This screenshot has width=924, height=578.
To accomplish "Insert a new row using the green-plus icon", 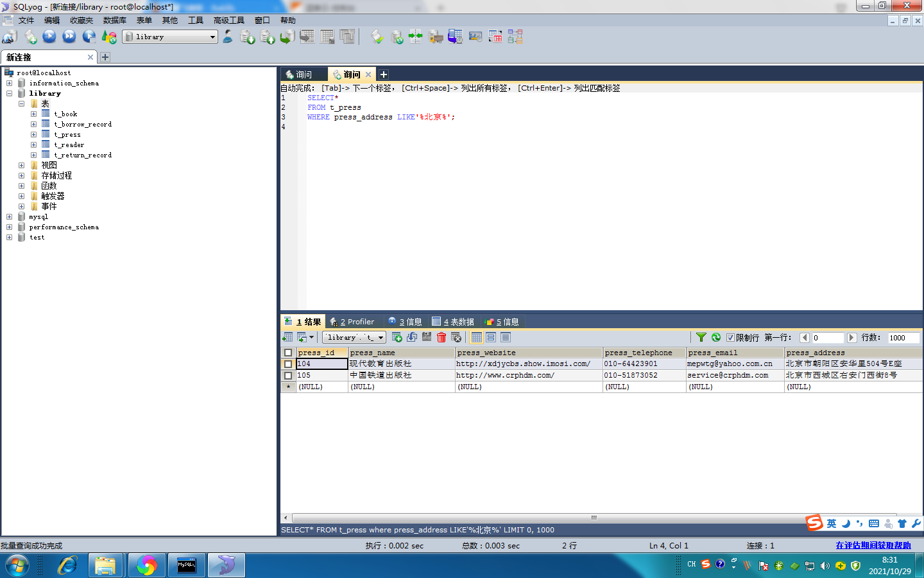I will click(x=397, y=337).
